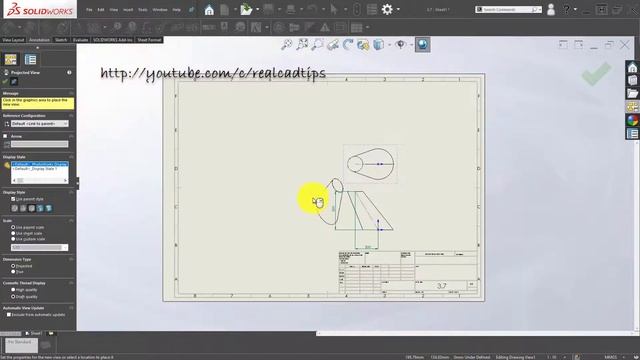Click the Rotate view icon
Image resolution: width=640 pixels, height=360 pixels.
click(x=348, y=44)
